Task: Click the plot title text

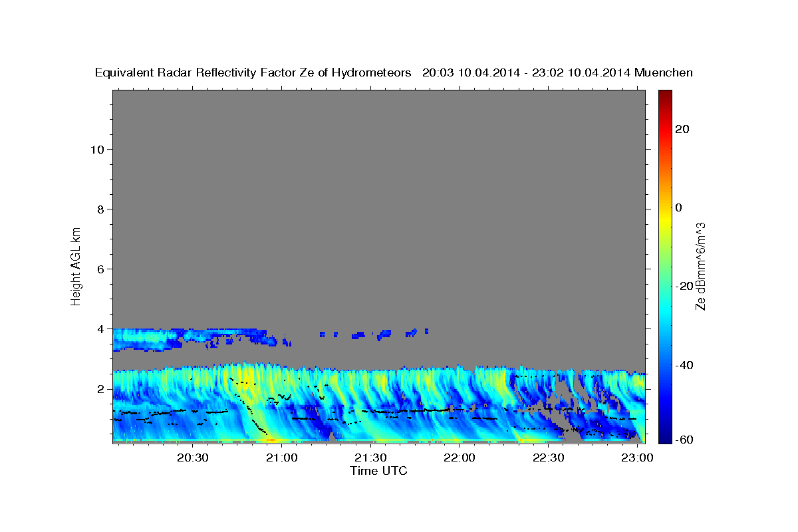Action: pyautogui.click(x=394, y=72)
